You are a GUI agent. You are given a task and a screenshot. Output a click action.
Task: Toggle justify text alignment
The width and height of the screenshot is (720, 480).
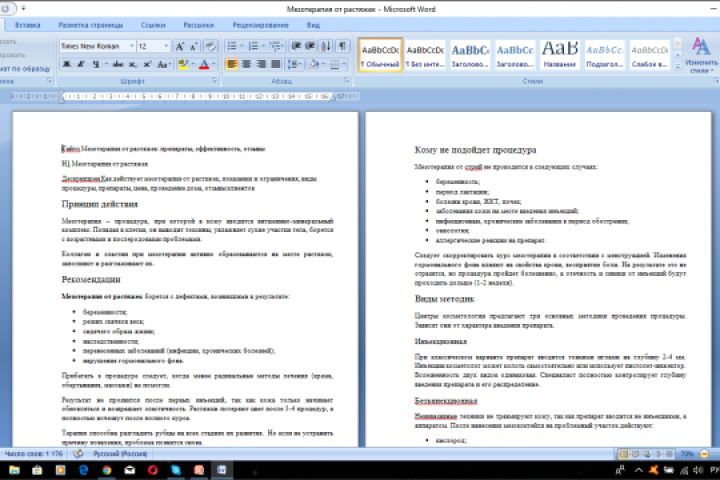pyautogui.click(x=276, y=64)
